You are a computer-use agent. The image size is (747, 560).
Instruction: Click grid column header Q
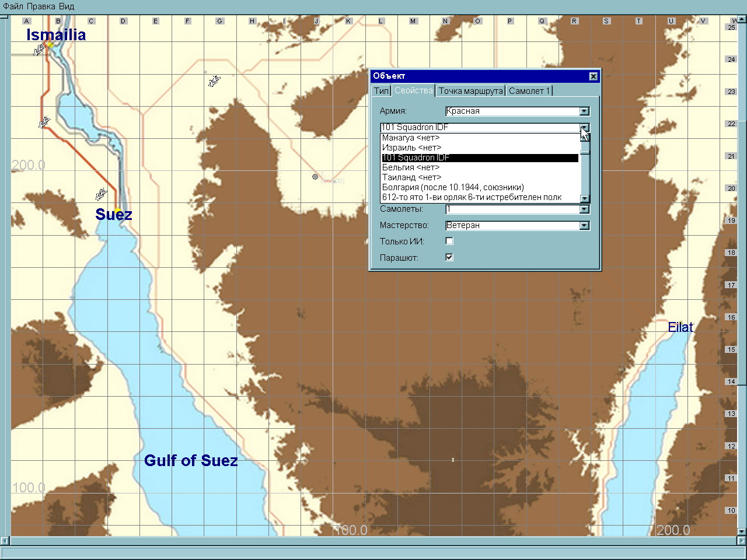542,21
